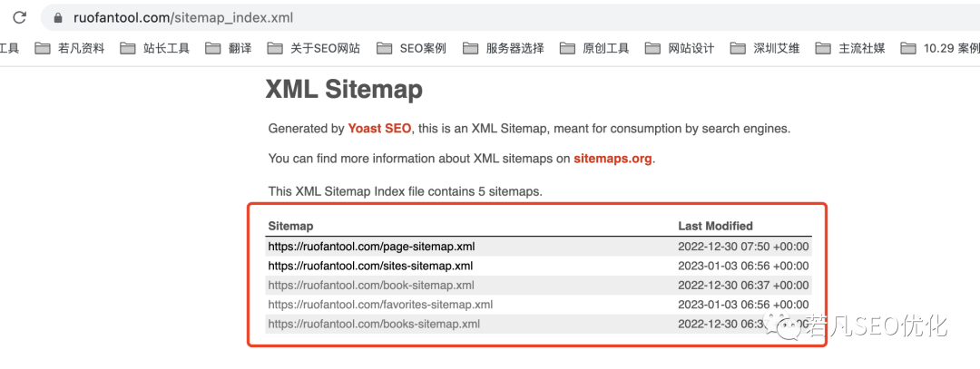Viewport: 980px width, 369px height.
Task: Open the 若凡资料 bookmark folder
Action: (70, 49)
